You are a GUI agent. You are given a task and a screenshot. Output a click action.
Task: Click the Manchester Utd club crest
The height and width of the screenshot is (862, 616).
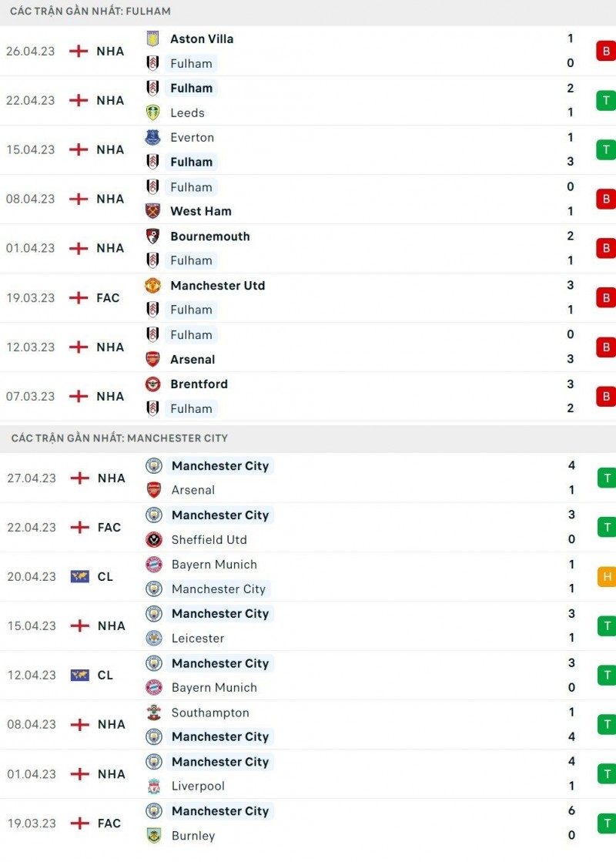[152, 285]
